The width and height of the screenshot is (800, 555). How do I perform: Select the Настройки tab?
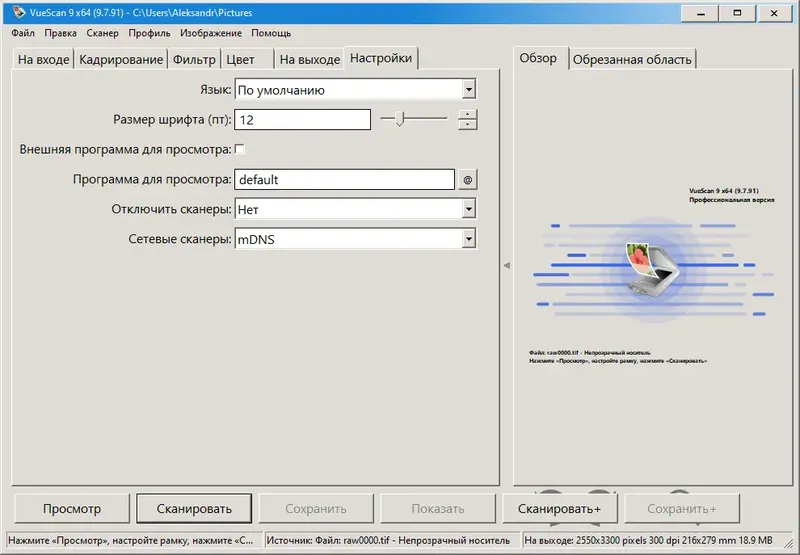point(381,58)
